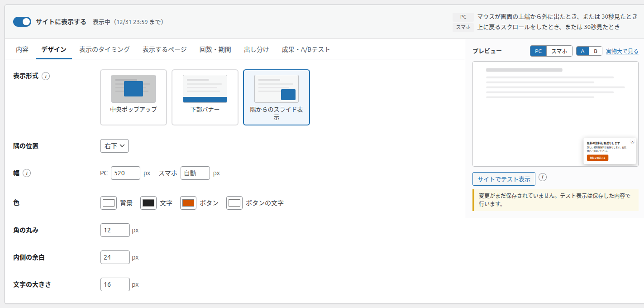Image resolution: width=644 pixels, height=308 pixels.
Task: Open the 出し分け tab
Action: tap(257, 49)
